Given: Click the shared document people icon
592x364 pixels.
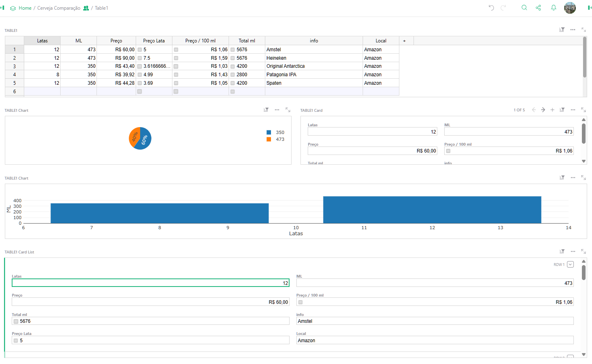Looking at the screenshot, I should click(x=86, y=8).
